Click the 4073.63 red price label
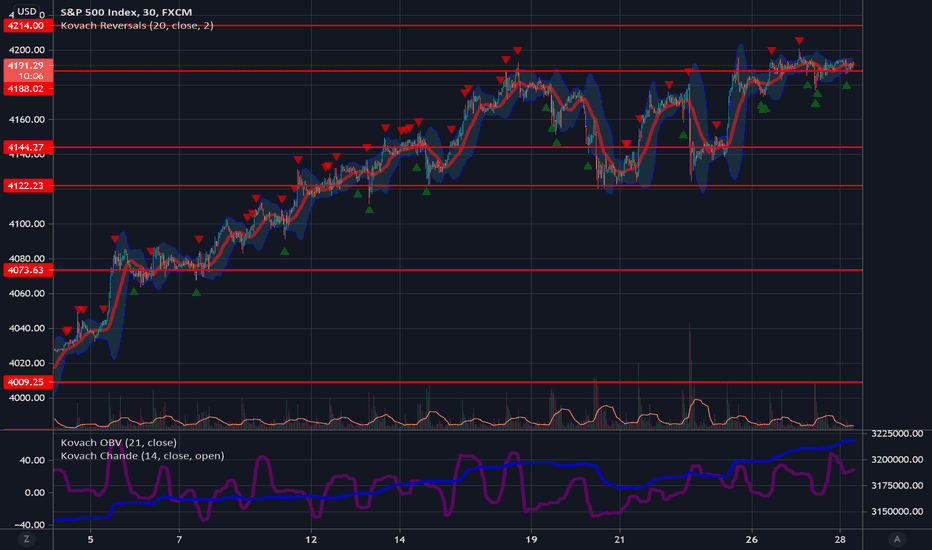 coord(28,270)
